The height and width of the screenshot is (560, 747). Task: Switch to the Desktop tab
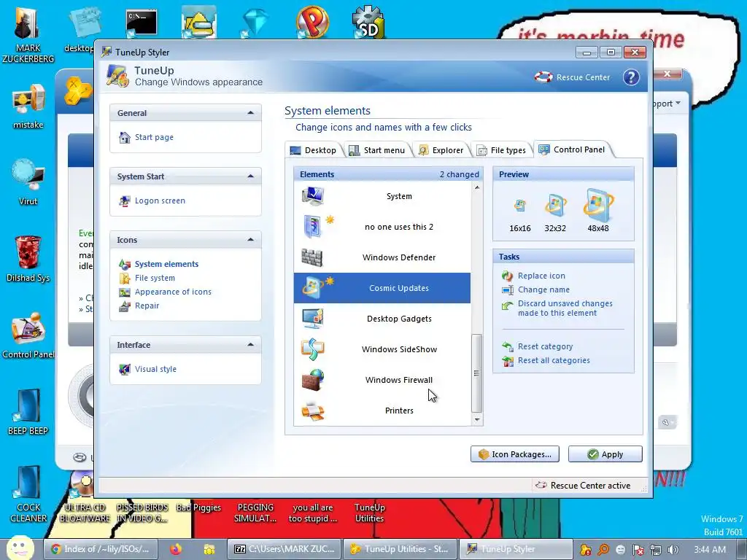(313, 150)
